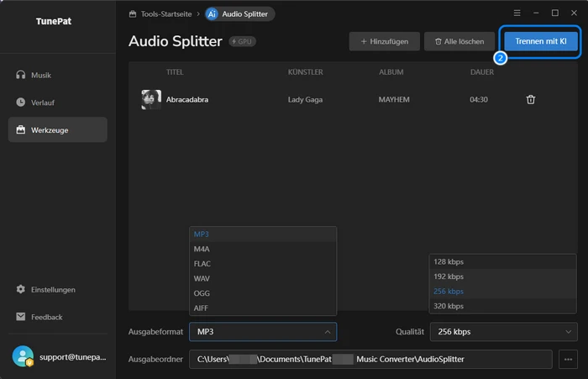This screenshot has height=379, width=588.
Task: Click the GPU acceleration badge
Action: coord(242,41)
